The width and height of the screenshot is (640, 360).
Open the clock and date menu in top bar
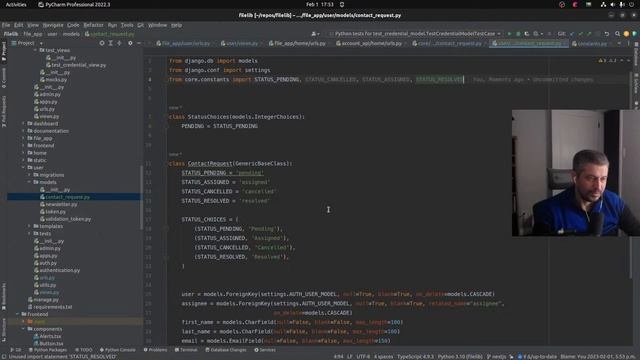tap(320, 4)
